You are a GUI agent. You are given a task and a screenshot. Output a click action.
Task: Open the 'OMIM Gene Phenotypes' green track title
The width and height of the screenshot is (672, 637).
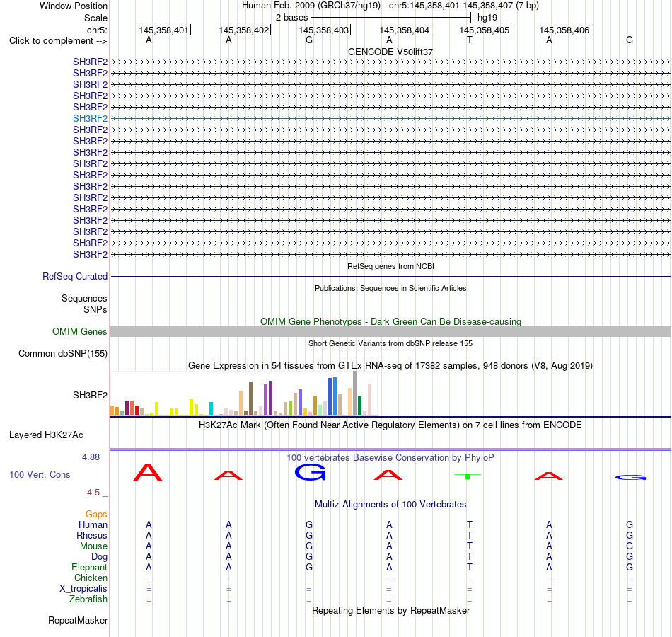tap(390, 322)
